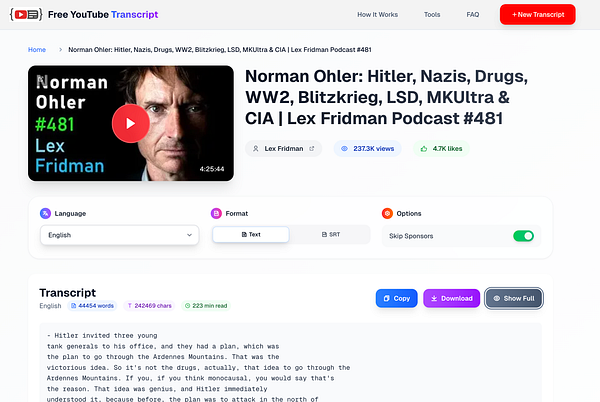Viewport: 600px width, 402px height.
Task: Copy the transcript
Action: pyautogui.click(x=396, y=298)
